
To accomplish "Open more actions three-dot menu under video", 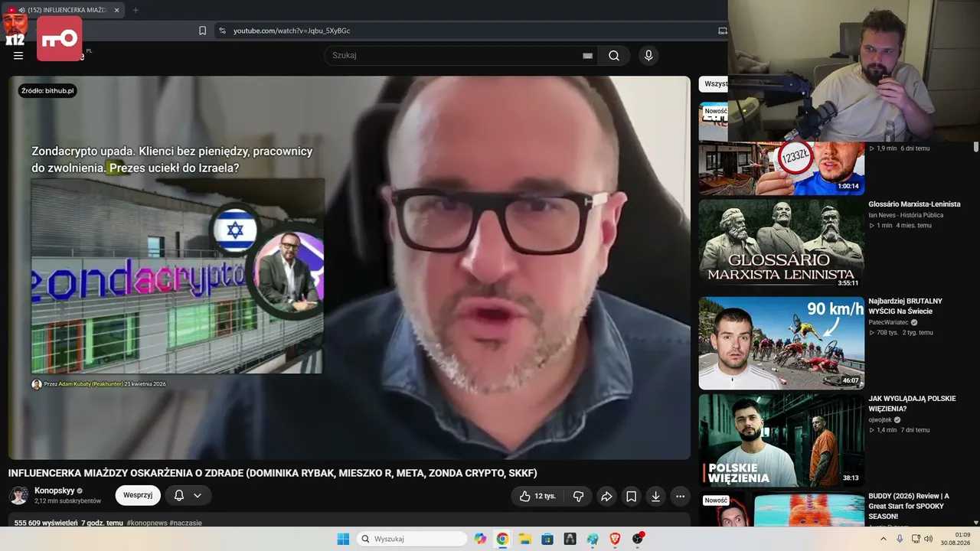I will coord(680,496).
